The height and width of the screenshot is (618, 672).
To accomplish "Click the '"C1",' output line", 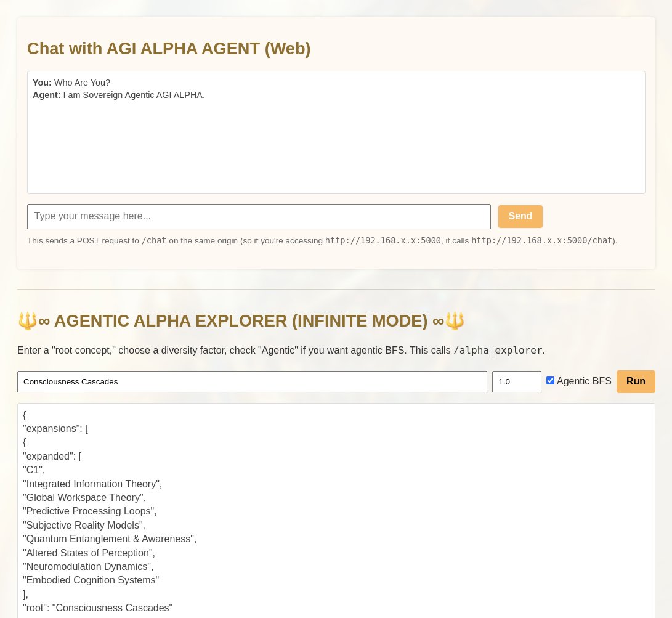I will 34,470.
